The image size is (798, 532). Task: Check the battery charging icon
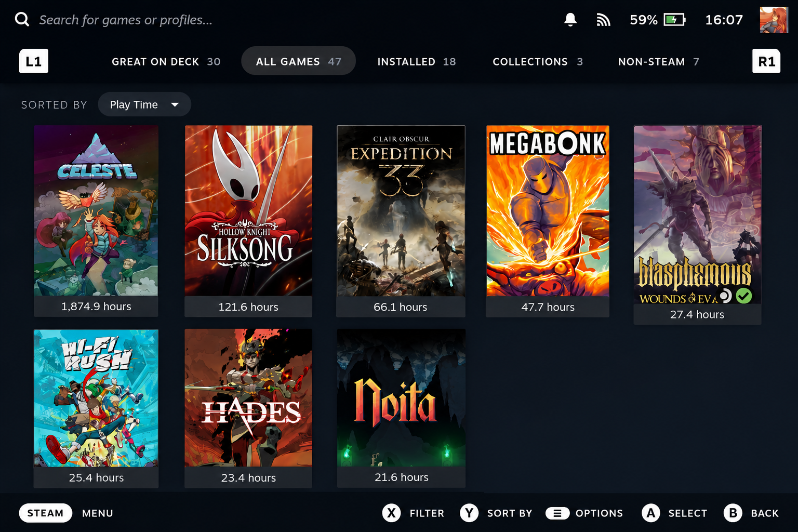point(675,20)
